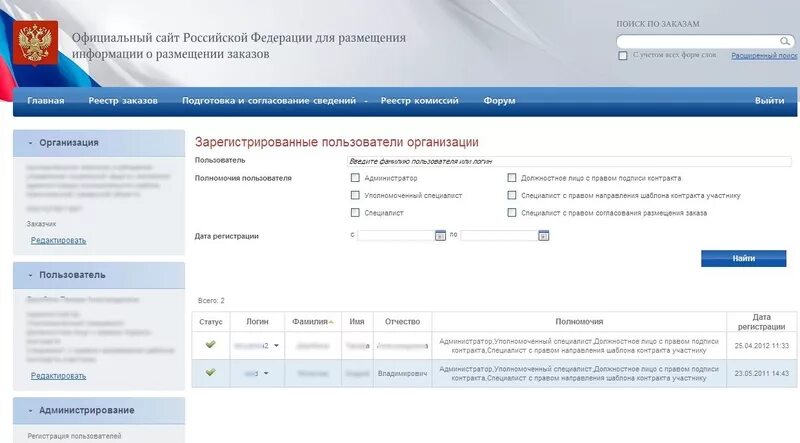Open the Реестр заказов menu item

(123, 101)
